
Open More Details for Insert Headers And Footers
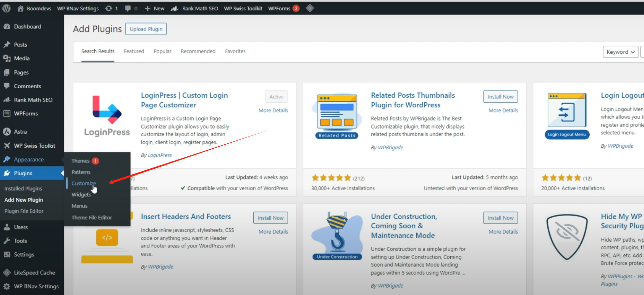(x=273, y=232)
